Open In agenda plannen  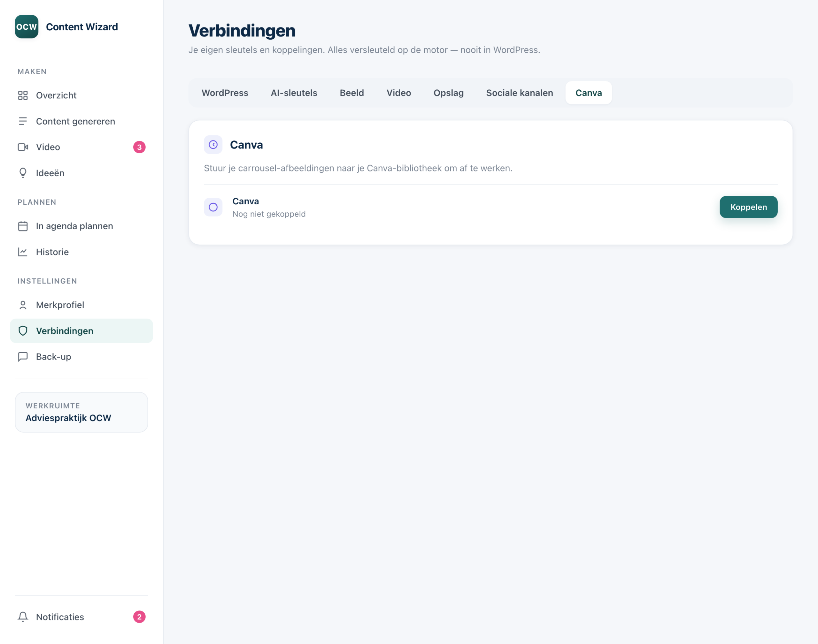pyautogui.click(x=81, y=226)
